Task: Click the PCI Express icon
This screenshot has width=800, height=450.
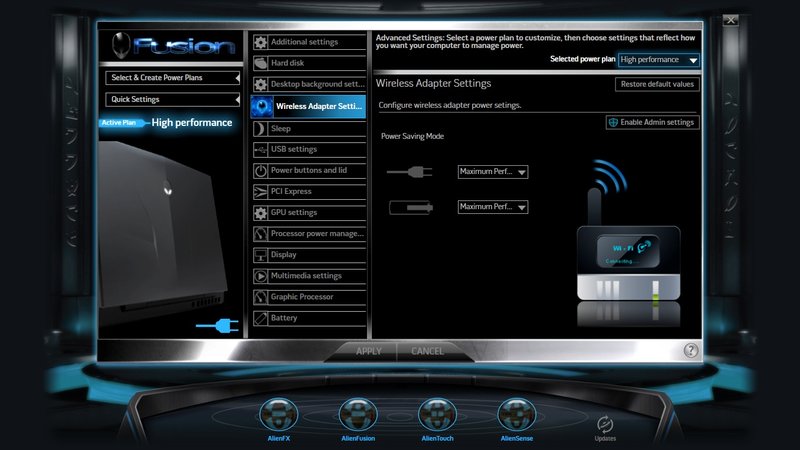Action: pyautogui.click(x=260, y=192)
